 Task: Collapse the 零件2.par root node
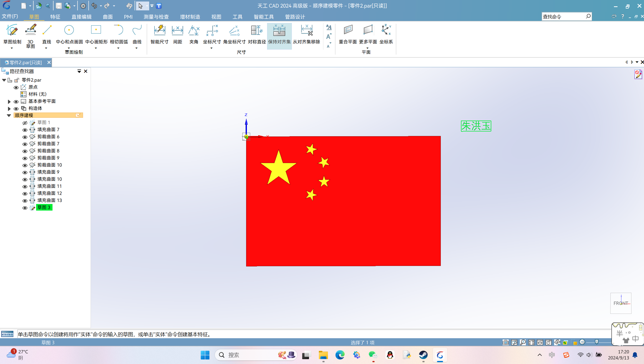(4, 80)
